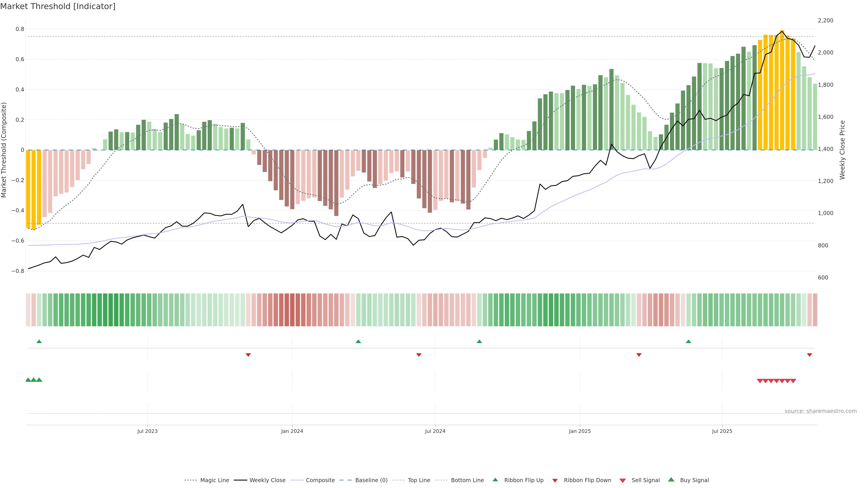Click the Market Threshold [Indicator] title
Screen dimensions: 868x488
pyautogui.click(x=58, y=6)
